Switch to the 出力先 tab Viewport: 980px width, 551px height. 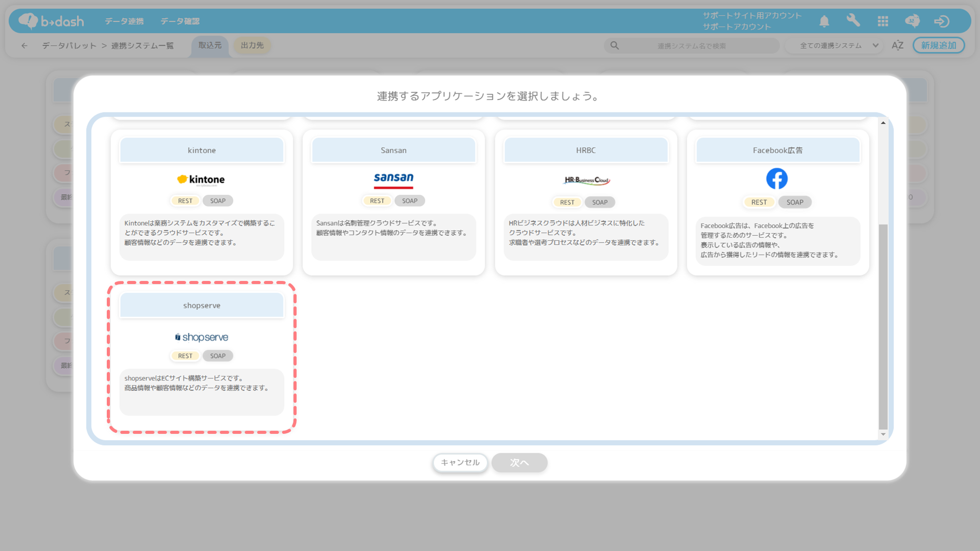click(x=253, y=46)
